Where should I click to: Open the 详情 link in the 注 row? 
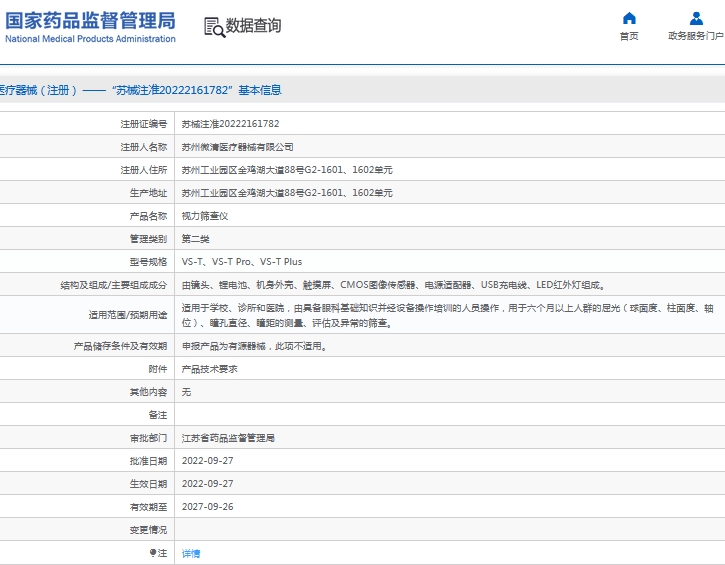point(191,553)
